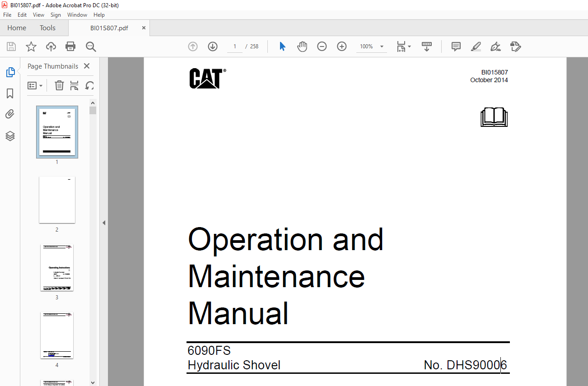
Task: Click the thumbnails scrollbar thumb
Action: pos(93,111)
